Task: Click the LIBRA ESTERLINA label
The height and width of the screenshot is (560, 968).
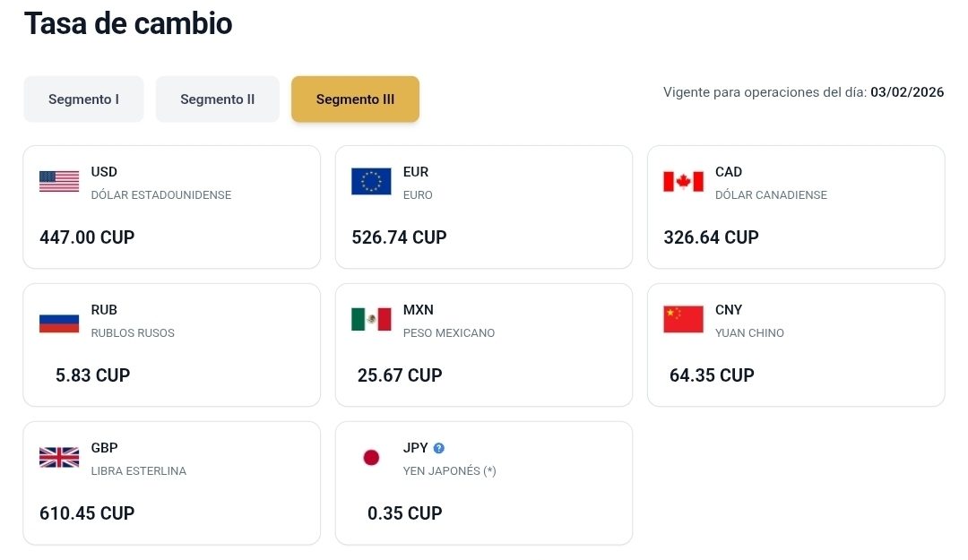Action: [x=139, y=471]
